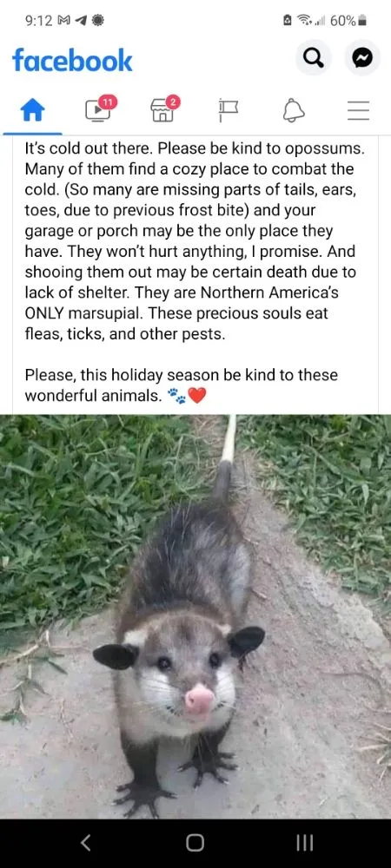Screen dimensions: 391x868
Task: Tap the red heart emoji in post
Action: 196,396
